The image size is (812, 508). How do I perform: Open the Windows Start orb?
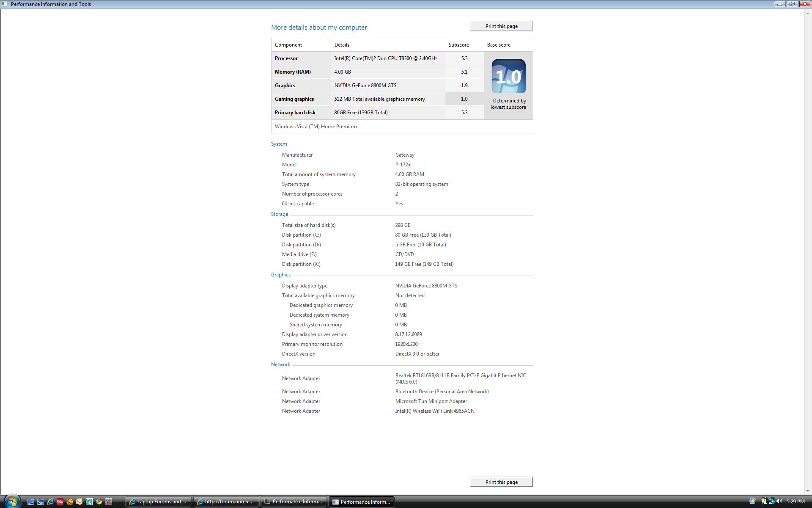click(12, 501)
